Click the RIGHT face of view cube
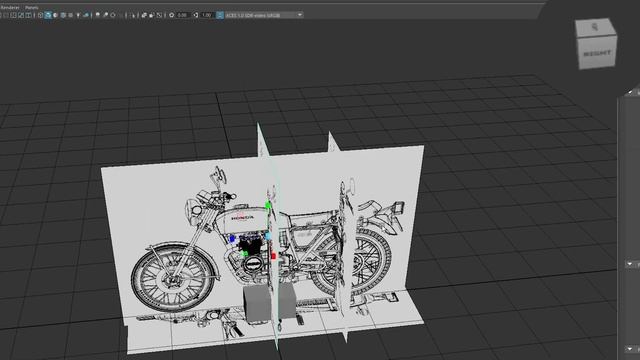The image size is (640, 360). coord(597,53)
